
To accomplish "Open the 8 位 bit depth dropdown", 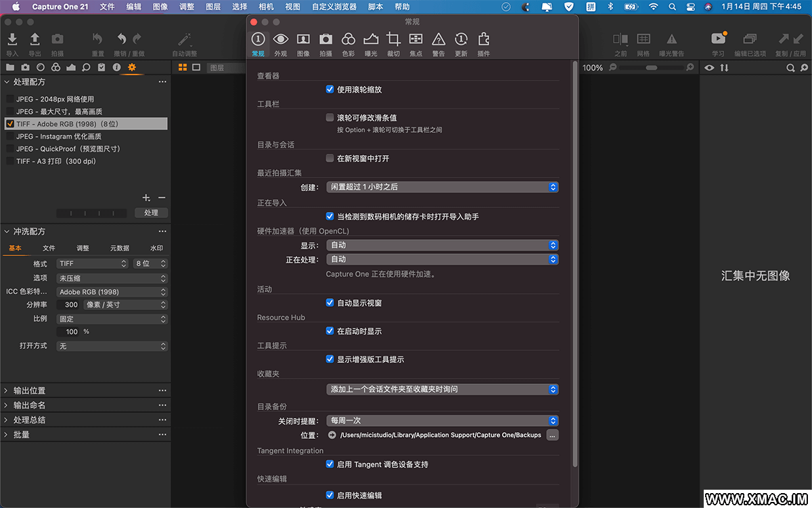I will click(150, 263).
